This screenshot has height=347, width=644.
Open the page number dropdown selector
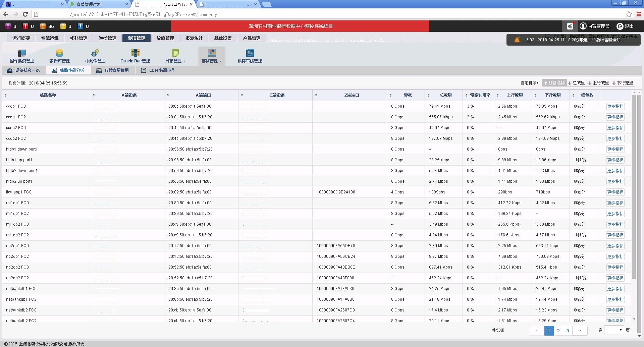pos(614,330)
